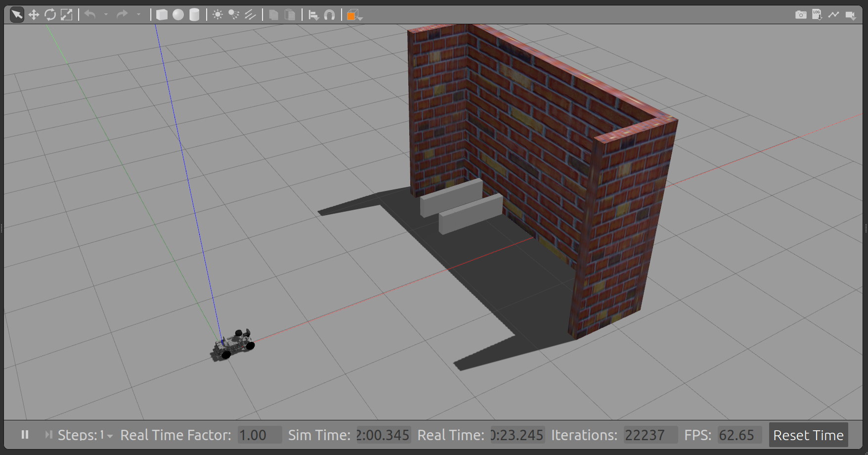Add a directional light
868x455 pixels.
tap(250, 15)
